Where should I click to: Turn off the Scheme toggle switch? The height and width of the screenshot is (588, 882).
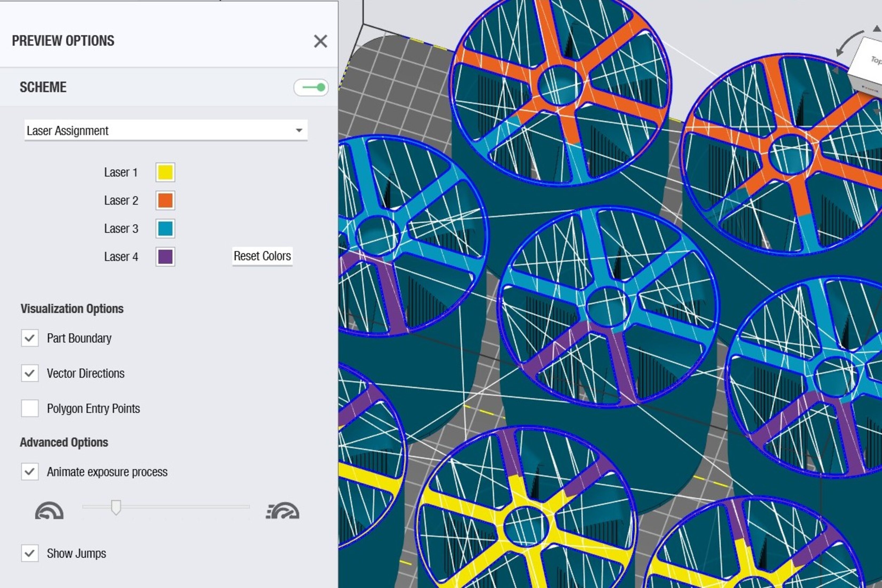click(311, 88)
